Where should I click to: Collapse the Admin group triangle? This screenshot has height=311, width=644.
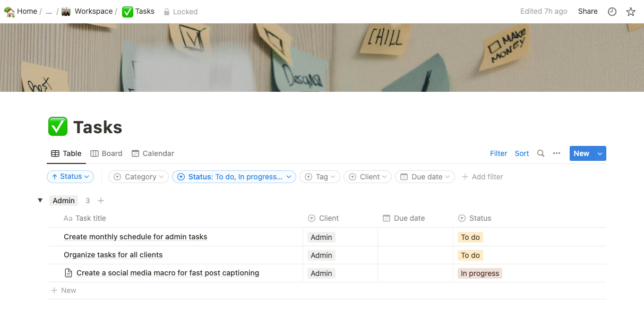[x=40, y=201]
